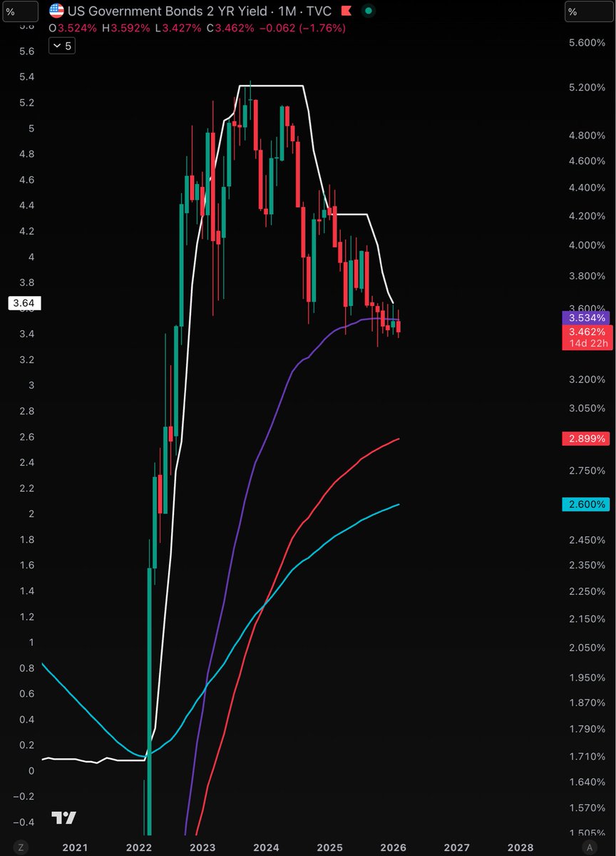The image size is (616, 856).
Task: Click the 2026 label on time axis
Action: coord(393,847)
